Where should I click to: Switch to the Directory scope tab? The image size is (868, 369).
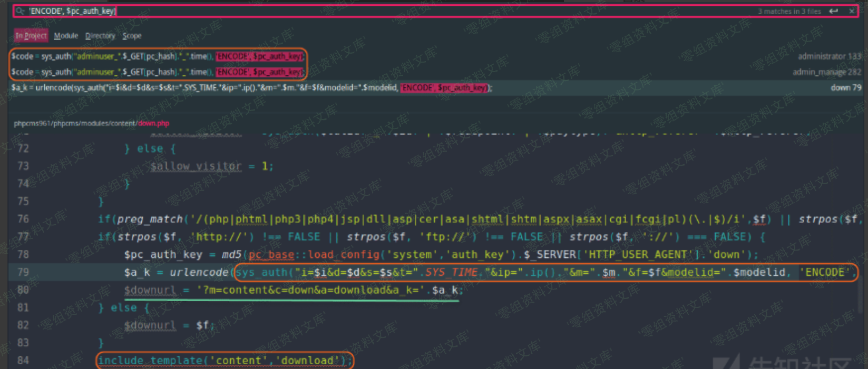(100, 36)
